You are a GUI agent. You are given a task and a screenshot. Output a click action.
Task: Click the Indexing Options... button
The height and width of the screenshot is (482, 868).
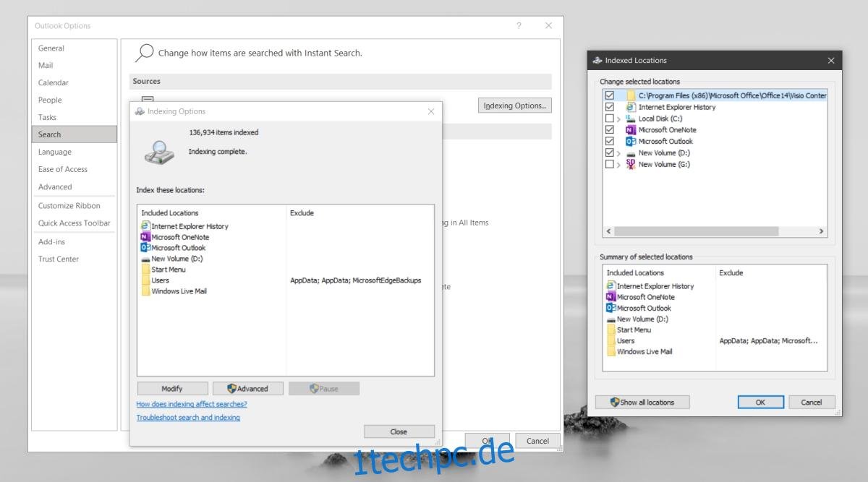coord(515,106)
